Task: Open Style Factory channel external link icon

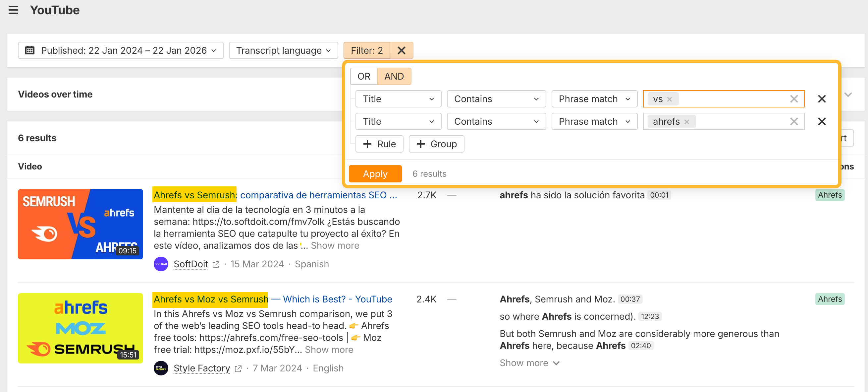Action: click(x=238, y=369)
